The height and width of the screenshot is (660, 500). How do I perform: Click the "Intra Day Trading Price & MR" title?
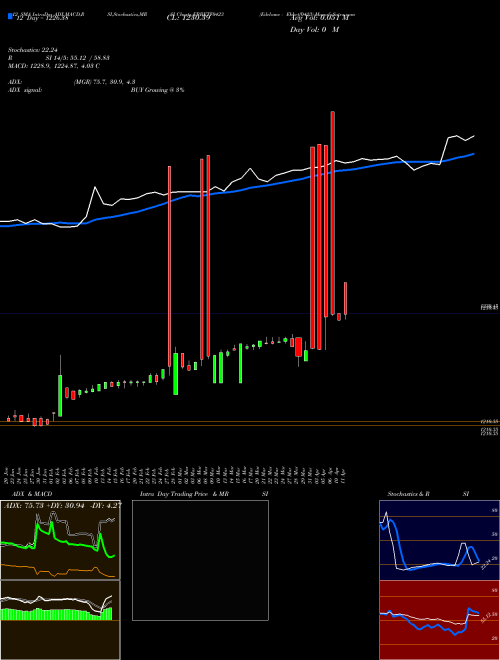184,494
